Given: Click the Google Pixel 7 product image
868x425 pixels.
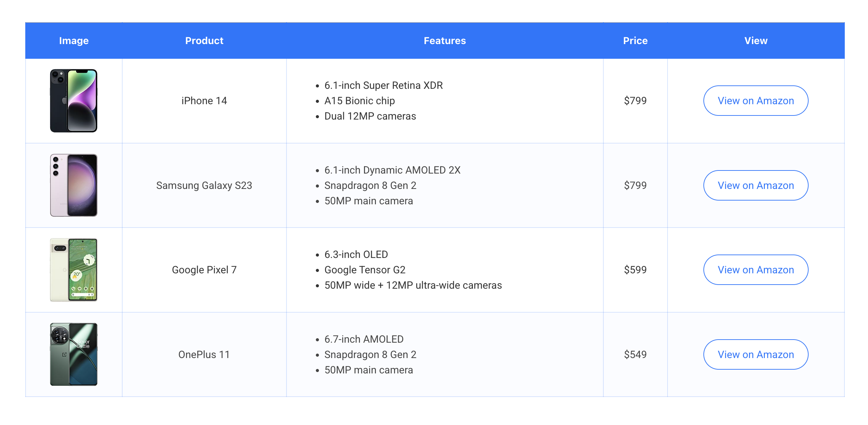Looking at the screenshot, I should point(74,270).
